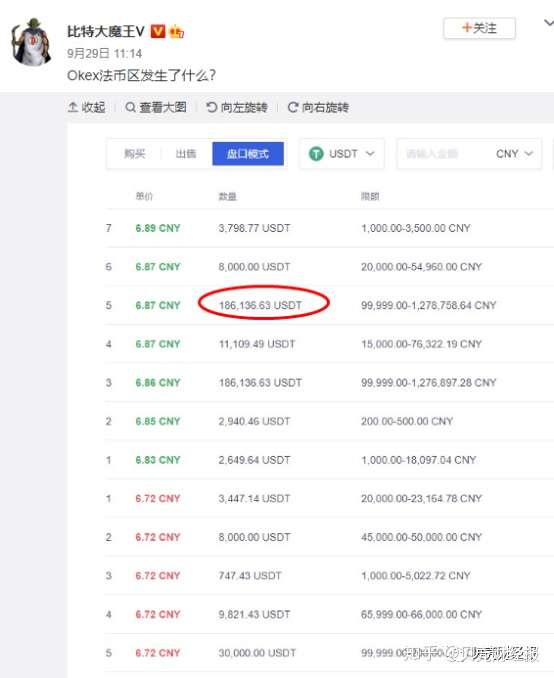Open the CNY currency dropdown
This screenshot has height=678, width=554.
coord(514,154)
